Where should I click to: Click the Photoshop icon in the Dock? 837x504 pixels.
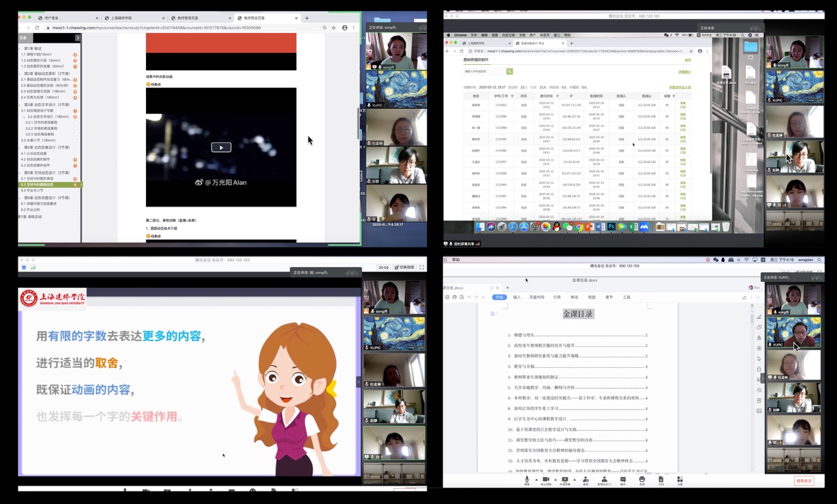point(611,227)
